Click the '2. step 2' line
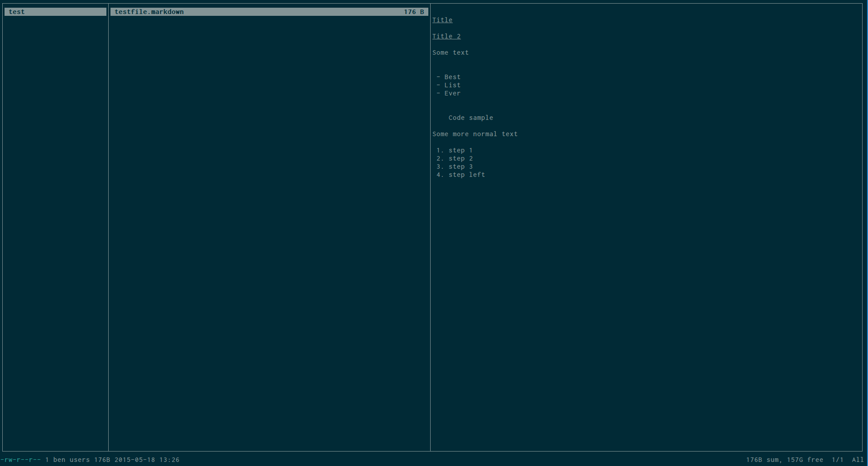Viewport: 868px width, 466px height. tap(455, 158)
